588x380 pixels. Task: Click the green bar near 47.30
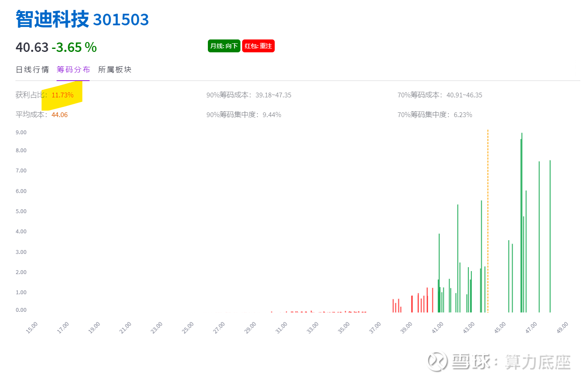pos(539,237)
